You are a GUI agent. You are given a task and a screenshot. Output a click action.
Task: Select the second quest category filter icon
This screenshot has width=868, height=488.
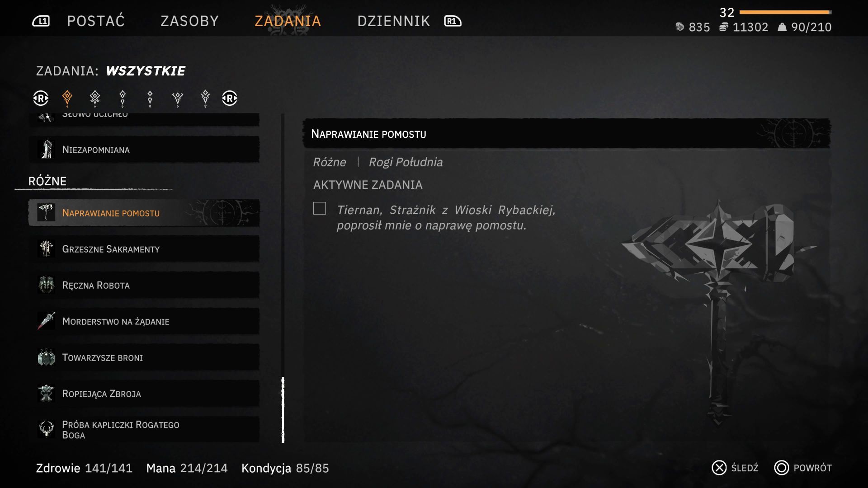tap(95, 98)
